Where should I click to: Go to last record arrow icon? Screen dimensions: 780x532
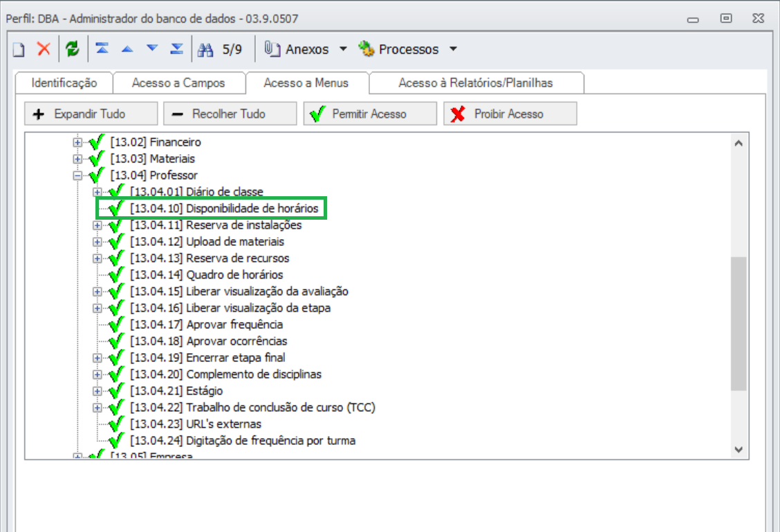(176, 48)
